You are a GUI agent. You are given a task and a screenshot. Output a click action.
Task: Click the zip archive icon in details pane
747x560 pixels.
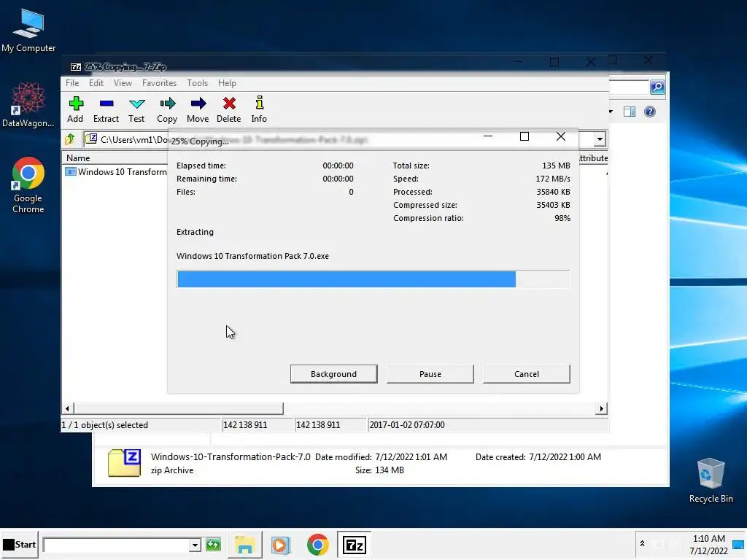pos(124,463)
